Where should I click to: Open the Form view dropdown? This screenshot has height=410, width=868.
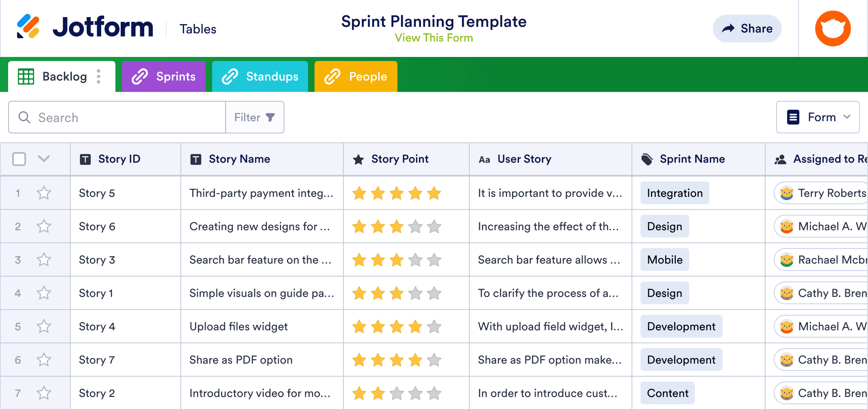(818, 117)
